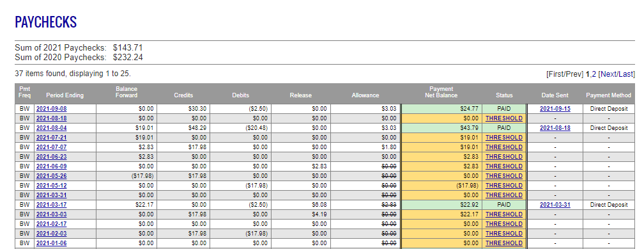Viewport: 644px width, 249px height.
Task: Select the $4.19 release cell
Action: pos(301,214)
